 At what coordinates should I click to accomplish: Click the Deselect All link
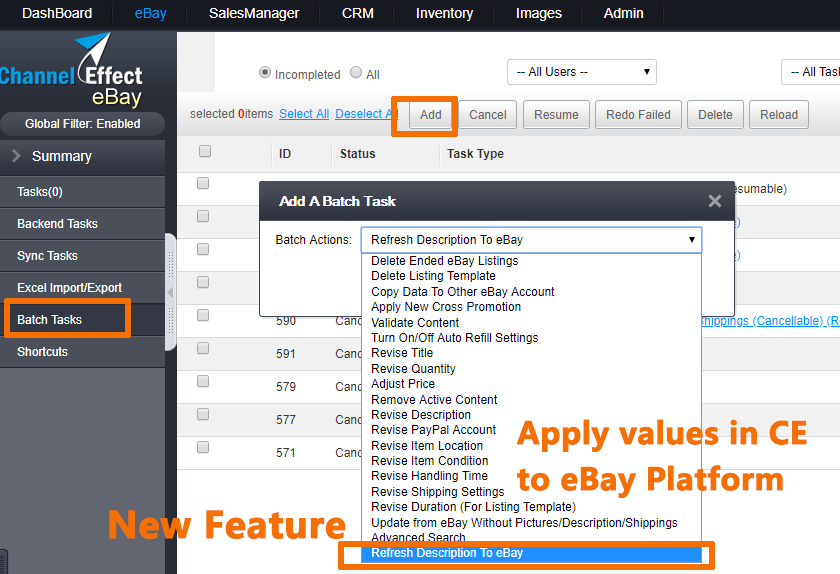(x=367, y=114)
